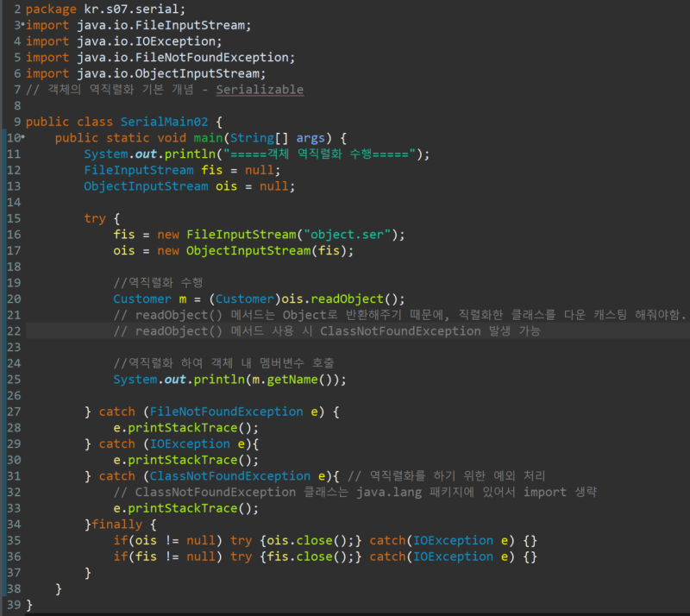Click the underlined Serializable word in the comment

tap(260, 90)
